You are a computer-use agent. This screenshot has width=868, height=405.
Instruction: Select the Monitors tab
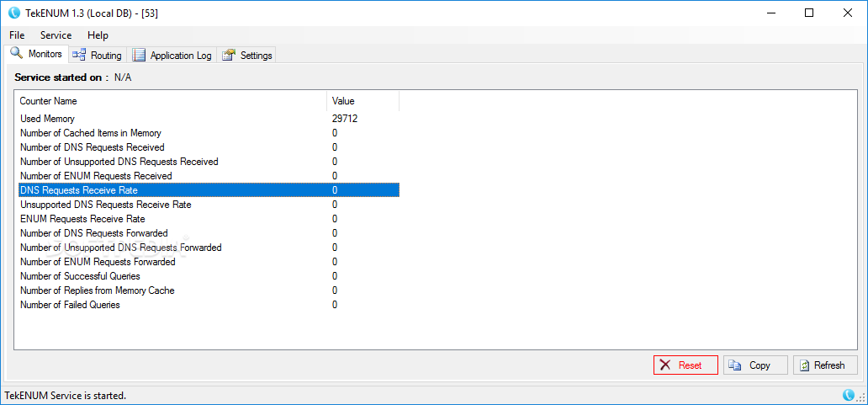point(36,54)
